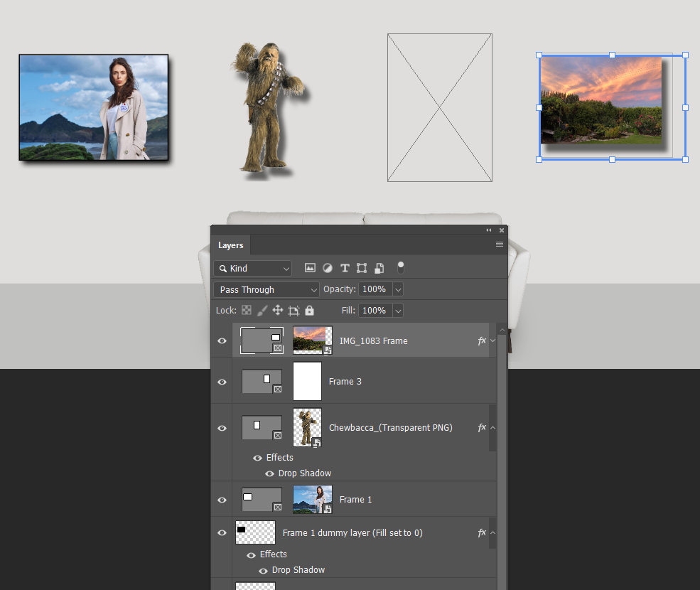The height and width of the screenshot is (590, 700).
Task: Click the empty placeholder frame on canvas
Action: pyautogui.click(x=440, y=107)
